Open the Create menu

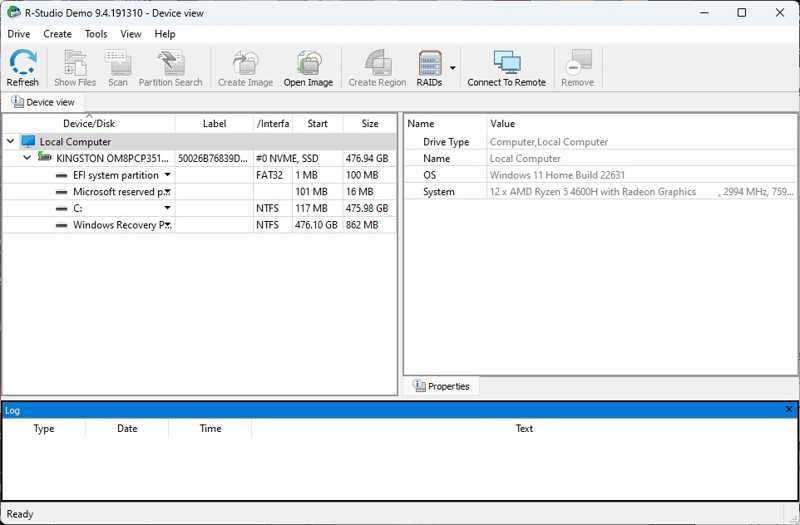(57, 34)
